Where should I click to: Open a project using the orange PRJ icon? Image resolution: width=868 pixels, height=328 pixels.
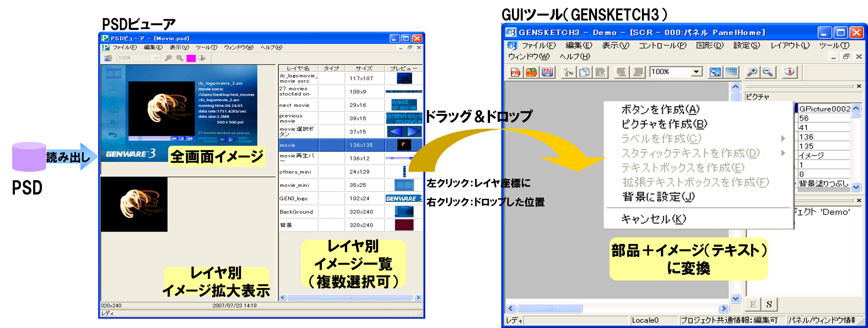(531, 72)
